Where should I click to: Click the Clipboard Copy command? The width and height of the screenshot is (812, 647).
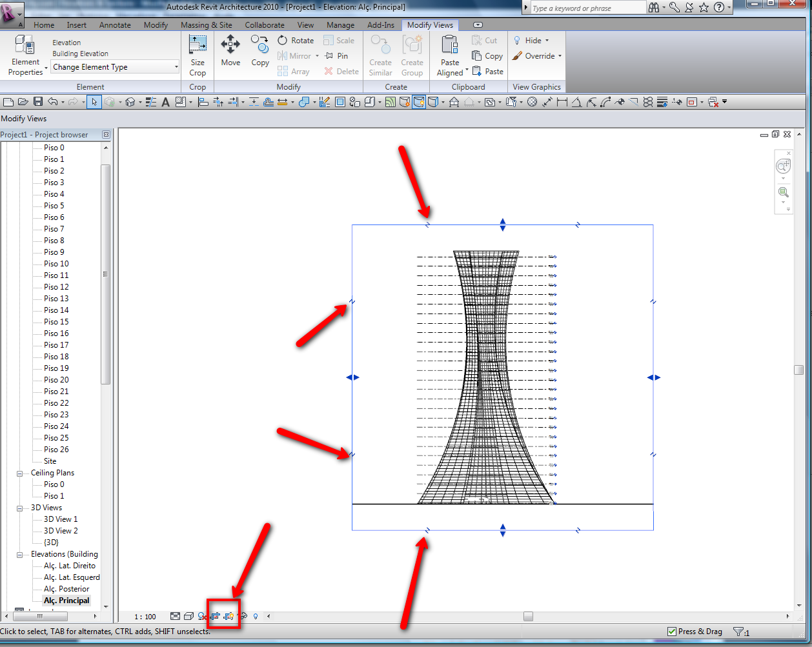487,56
